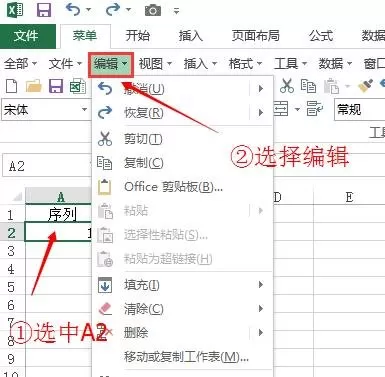Select column E header
385x377 pixels.
(349, 197)
